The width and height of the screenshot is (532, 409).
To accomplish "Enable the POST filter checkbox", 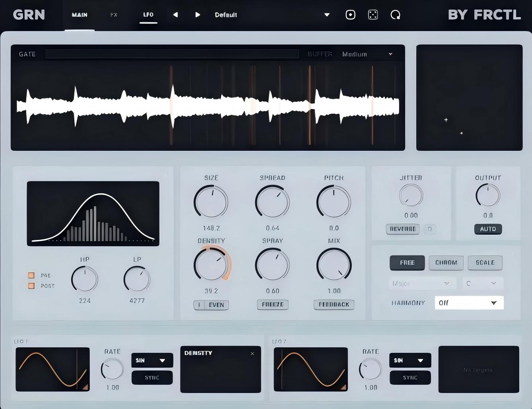I will tap(31, 286).
